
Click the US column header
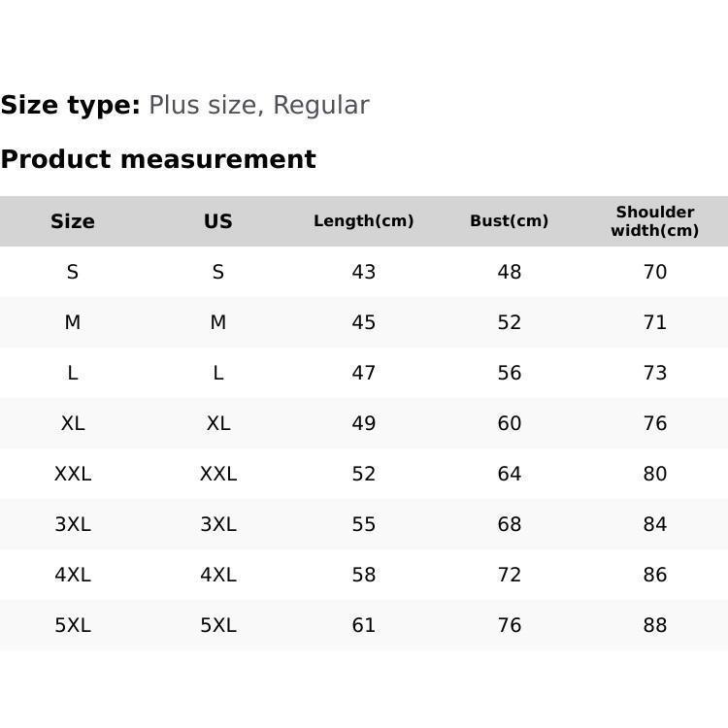[x=218, y=221]
